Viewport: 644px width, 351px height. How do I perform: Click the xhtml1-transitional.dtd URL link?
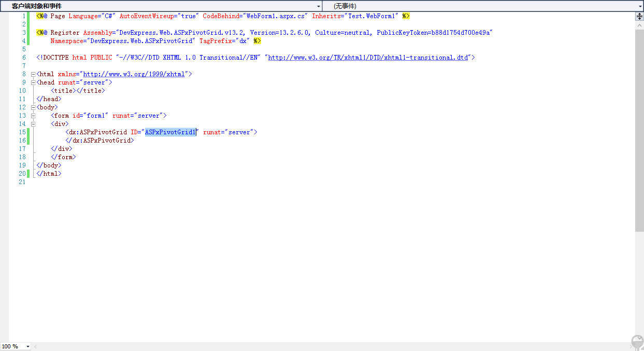pos(367,58)
